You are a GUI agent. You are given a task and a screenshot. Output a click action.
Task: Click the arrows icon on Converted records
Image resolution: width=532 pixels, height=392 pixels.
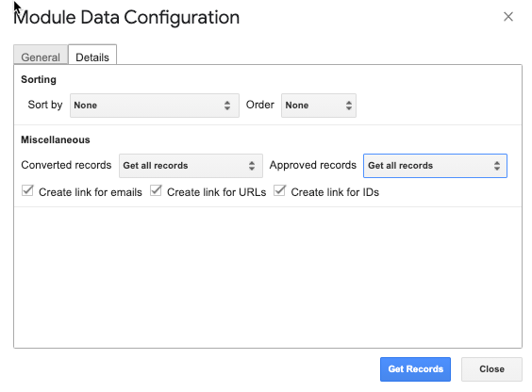(252, 166)
